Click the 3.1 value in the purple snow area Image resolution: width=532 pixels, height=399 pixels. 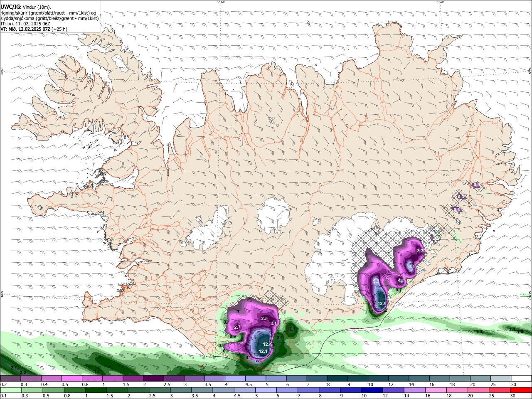(273, 323)
